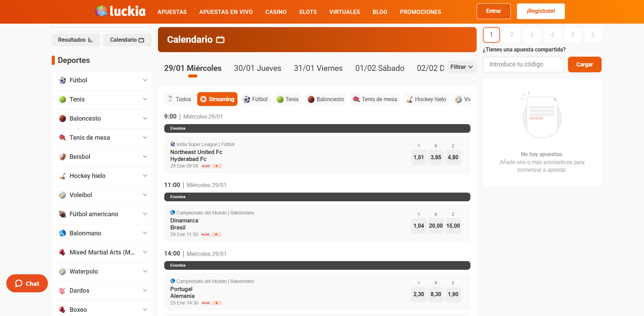Click the handball icon beside Dinamarca's Campeonato del Mundo
The height and width of the screenshot is (316, 644).
[173, 212]
